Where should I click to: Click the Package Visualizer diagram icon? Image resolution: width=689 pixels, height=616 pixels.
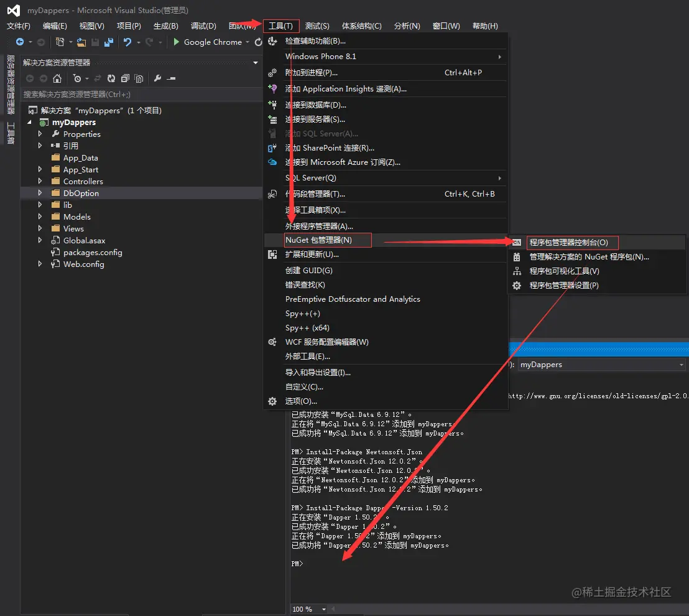click(517, 271)
